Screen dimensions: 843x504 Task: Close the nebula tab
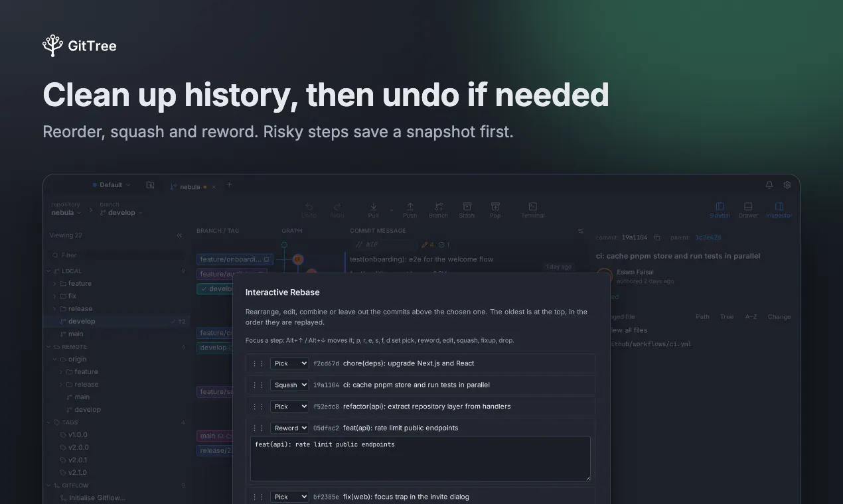tap(213, 187)
